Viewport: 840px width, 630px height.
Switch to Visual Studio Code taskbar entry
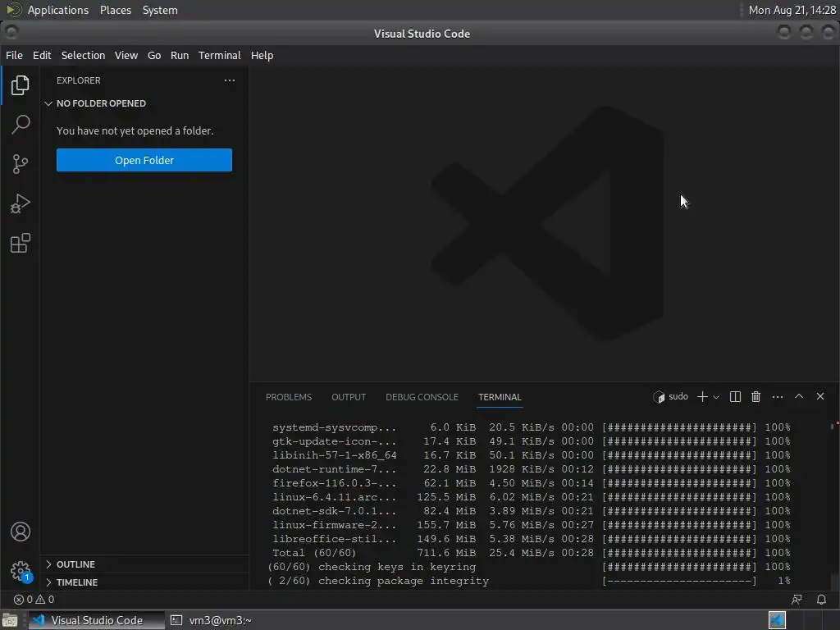click(x=95, y=620)
